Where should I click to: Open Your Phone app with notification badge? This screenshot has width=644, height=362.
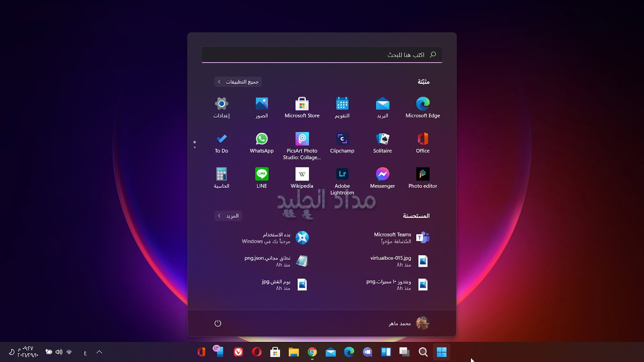click(x=219, y=352)
